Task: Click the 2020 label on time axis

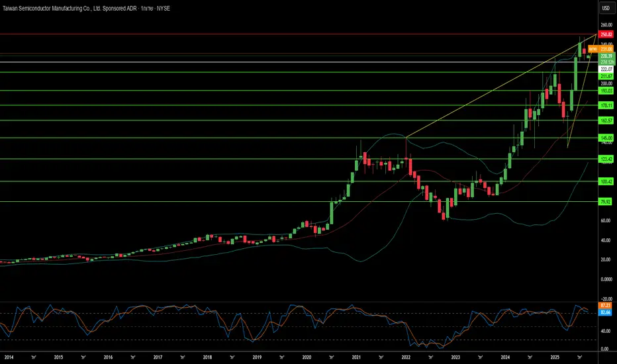Action: [x=307, y=357]
